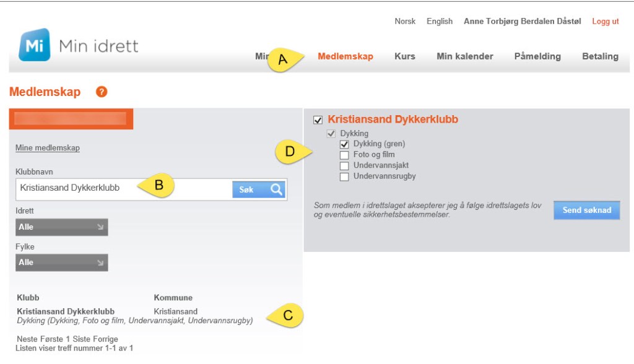The height and width of the screenshot is (364, 634).
Task: Toggle the Kristiansand Dykkerklubb club checkbox
Action: click(x=318, y=120)
